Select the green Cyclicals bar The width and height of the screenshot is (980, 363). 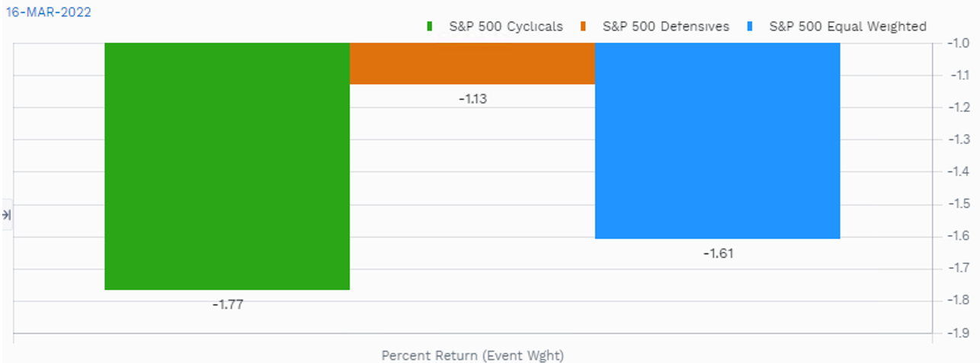pos(226,166)
